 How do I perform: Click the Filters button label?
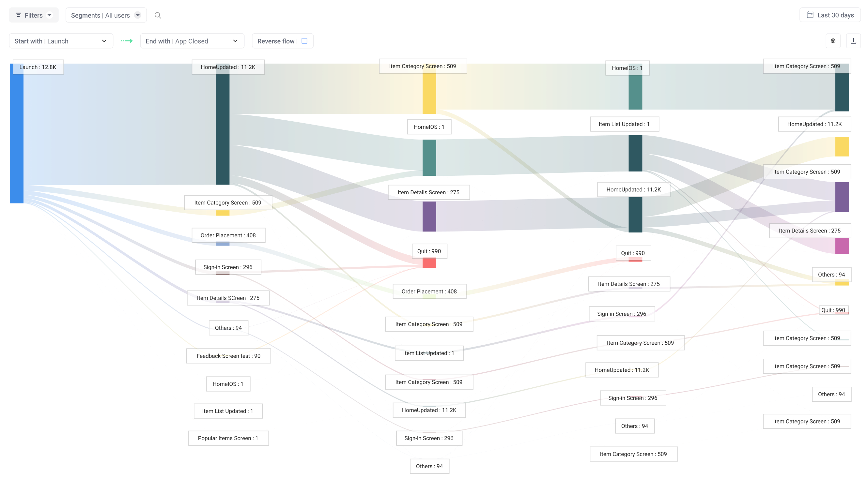(34, 15)
